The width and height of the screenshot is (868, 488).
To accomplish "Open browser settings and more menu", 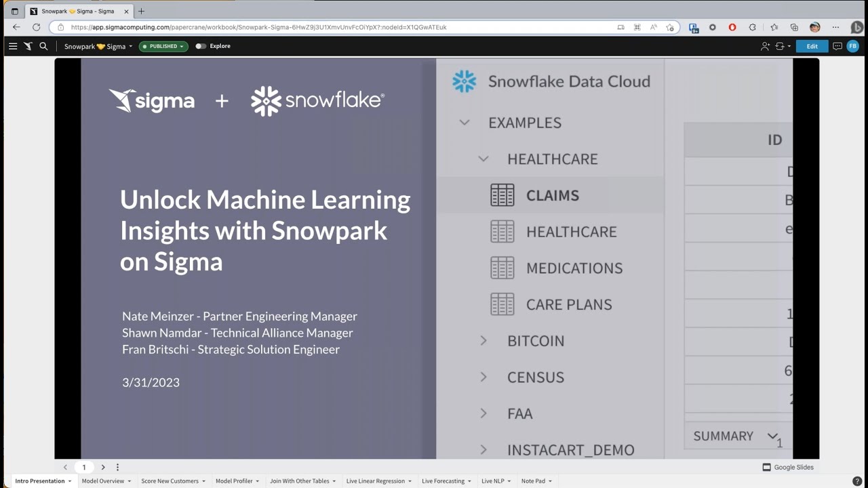I will tap(835, 27).
